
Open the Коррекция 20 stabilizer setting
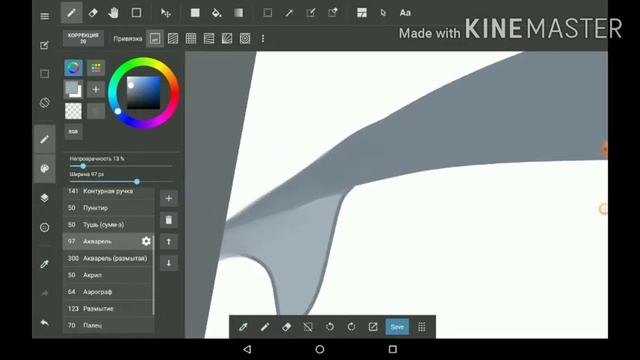(x=83, y=38)
